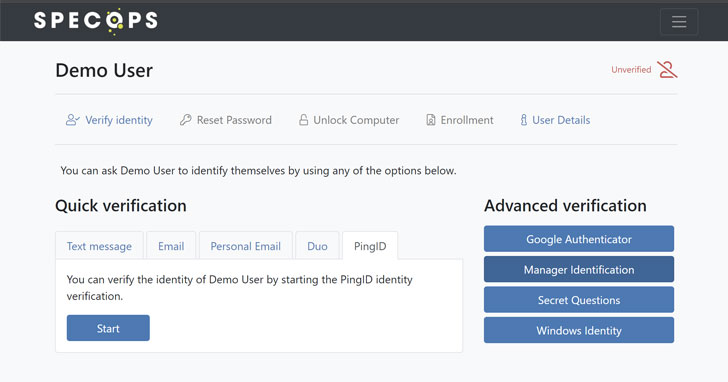Click the PingID verification description text

click(240, 288)
